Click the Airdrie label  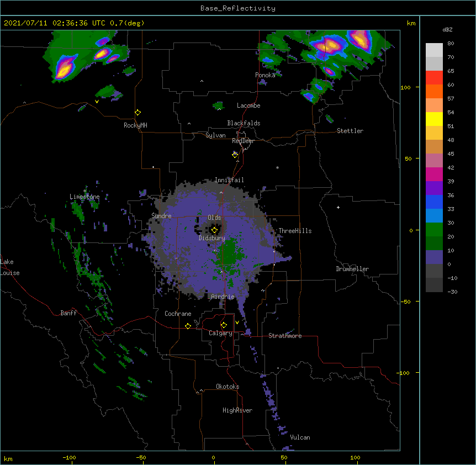point(223,297)
